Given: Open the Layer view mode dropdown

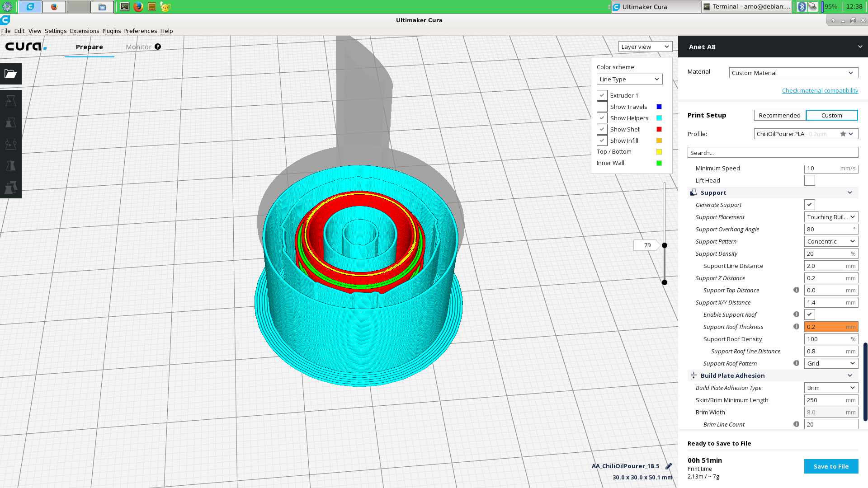Looking at the screenshot, I should 645,47.
